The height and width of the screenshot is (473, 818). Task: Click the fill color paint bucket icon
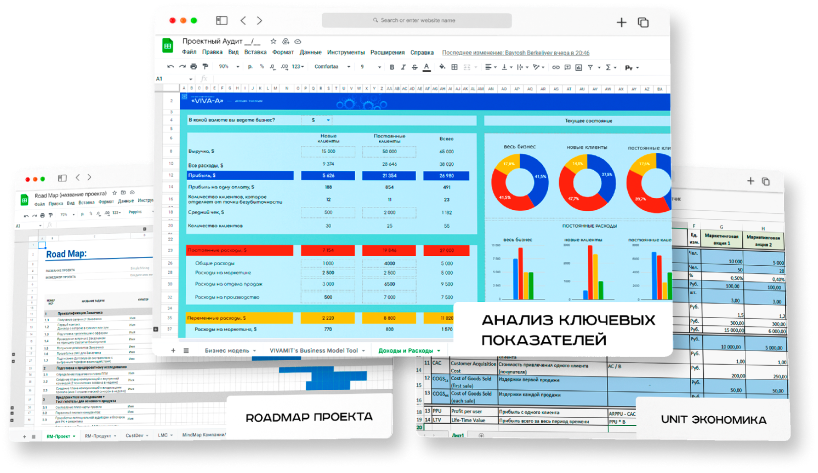coord(443,66)
